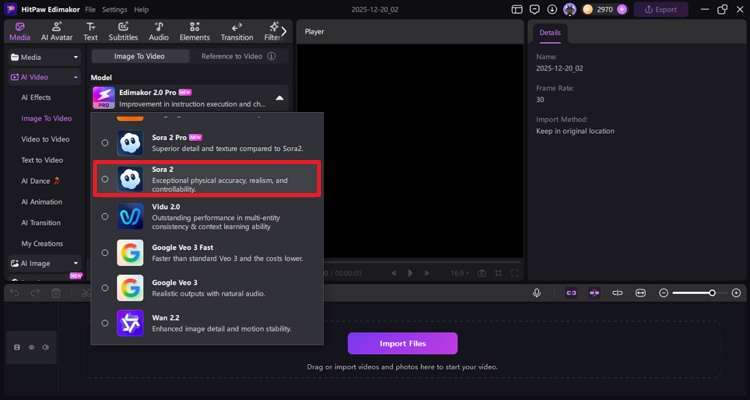Show more toolbar tabs with right chevron
750x400 pixels.
[x=284, y=32]
